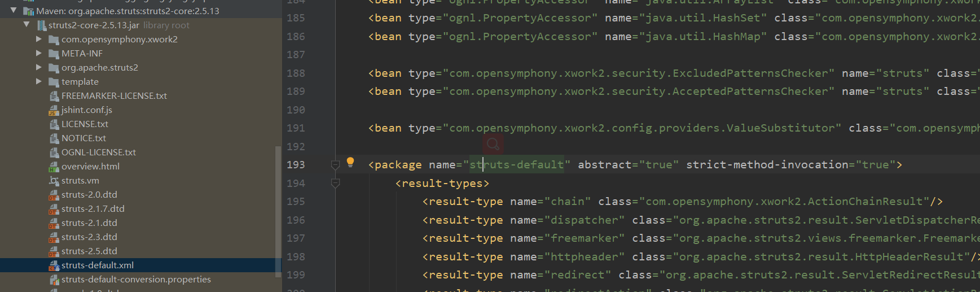Expand the META-INF folder arrow
980x292 pixels.
click(x=38, y=53)
